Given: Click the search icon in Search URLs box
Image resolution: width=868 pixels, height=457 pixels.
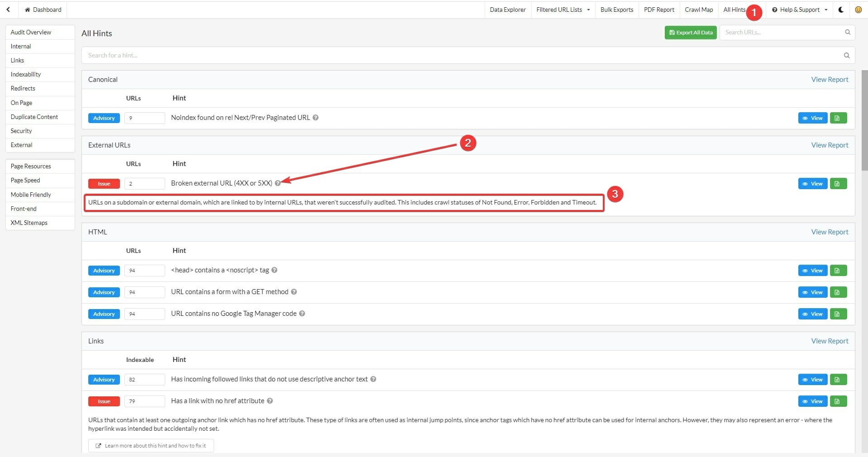Looking at the screenshot, I should (x=848, y=32).
